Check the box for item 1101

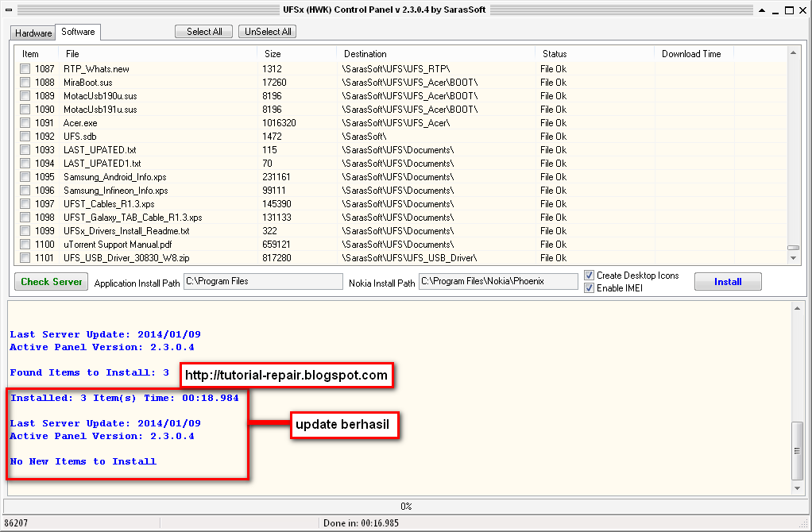click(25, 258)
